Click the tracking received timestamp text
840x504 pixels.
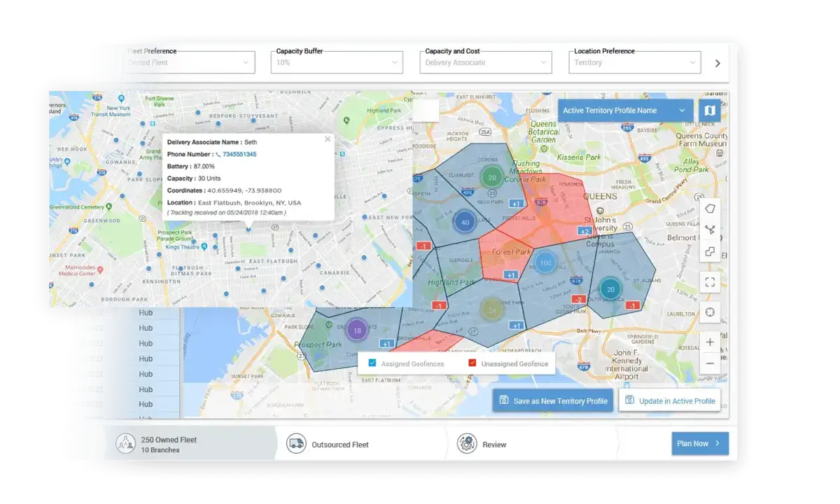click(x=227, y=212)
